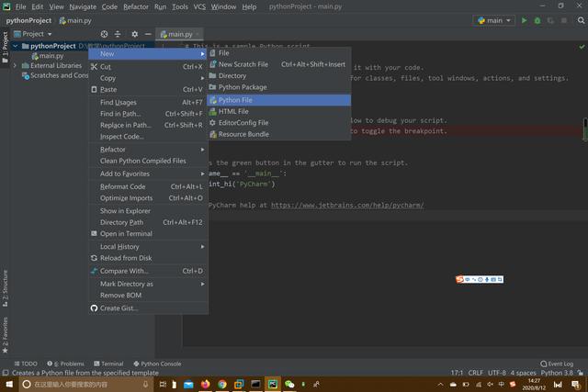The image size is (588, 392).
Task: Open the Terminal tool window
Action: click(108, 364)
